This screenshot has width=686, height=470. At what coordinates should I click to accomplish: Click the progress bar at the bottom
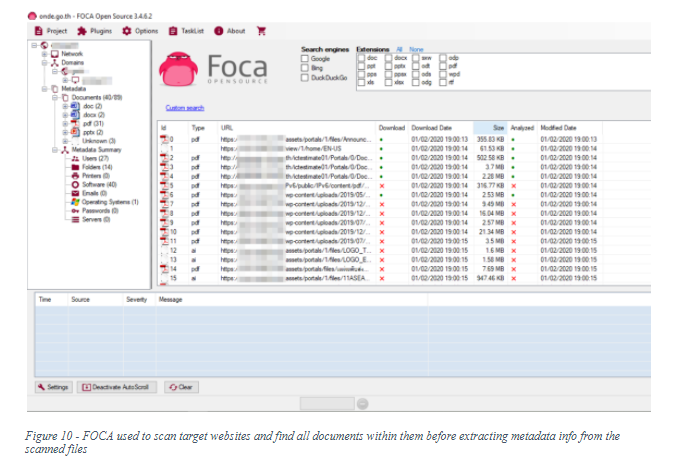click(327, 403)
